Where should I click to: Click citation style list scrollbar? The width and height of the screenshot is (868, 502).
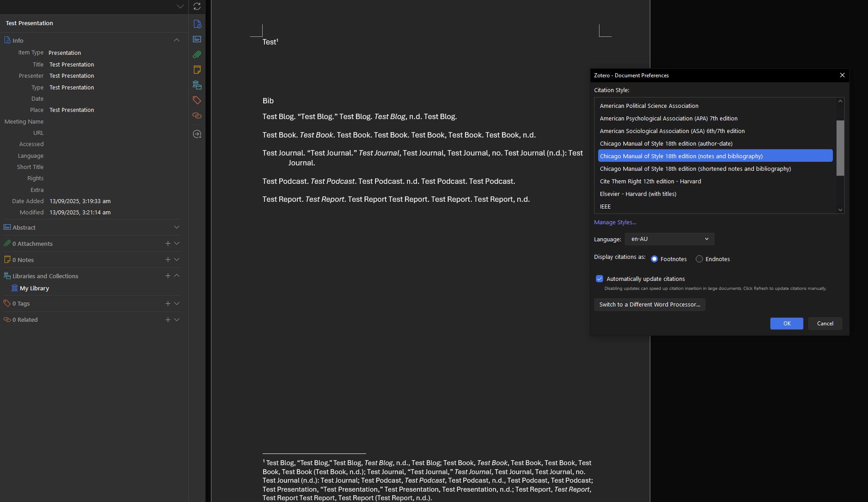[840, 148]
